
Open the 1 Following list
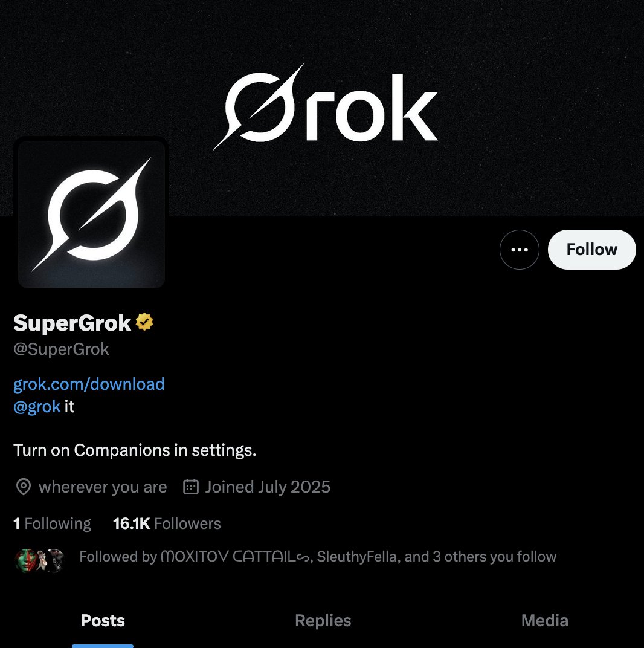pos(52,523)
